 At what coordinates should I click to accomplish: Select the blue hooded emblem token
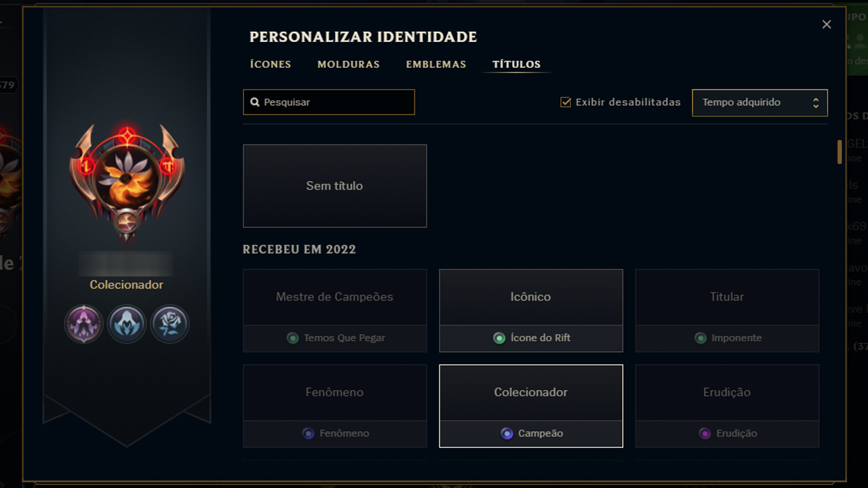click(x=127, y=323)
